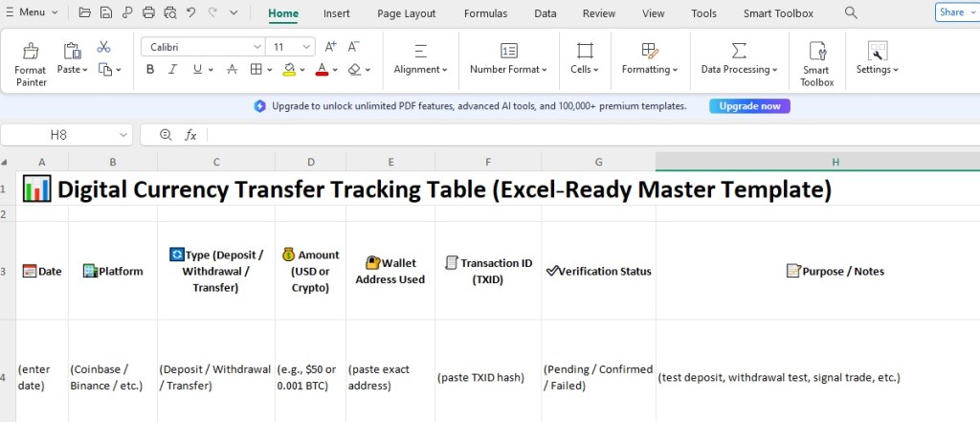This screenshot has height=422, width=980.
Task: Apply the yellow fill color swatch
Action: coord(289,69)
